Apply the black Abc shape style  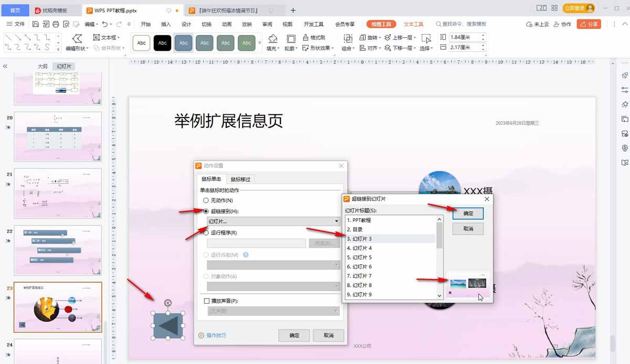coord(163,43)
